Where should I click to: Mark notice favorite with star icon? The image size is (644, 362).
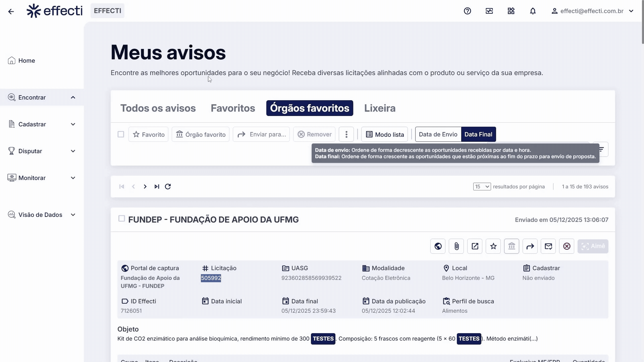tap(493, 246)
